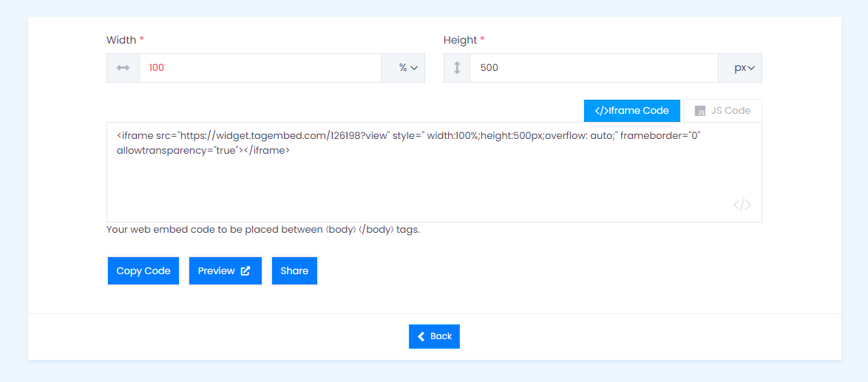Edit the Height value field showing 500

(x=594, y=68)
